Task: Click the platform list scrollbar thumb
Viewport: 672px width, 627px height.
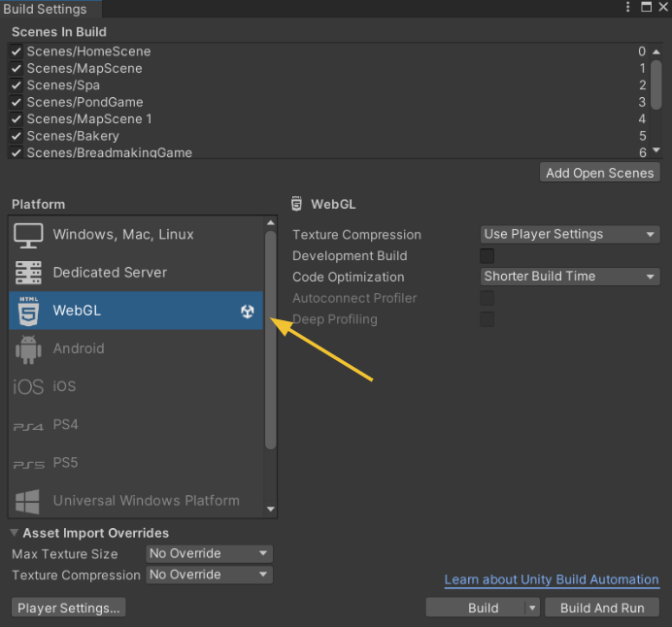Action: coord(270,341)
